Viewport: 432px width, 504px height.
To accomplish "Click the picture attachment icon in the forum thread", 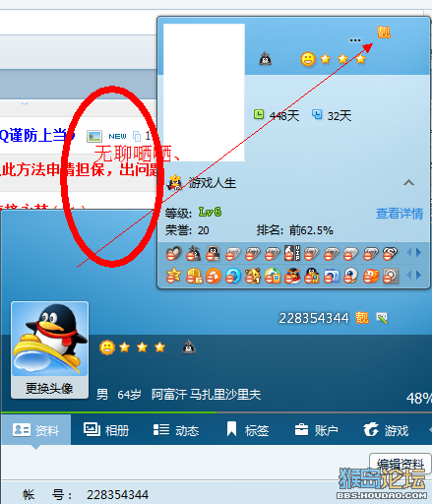I will [94, 136].
